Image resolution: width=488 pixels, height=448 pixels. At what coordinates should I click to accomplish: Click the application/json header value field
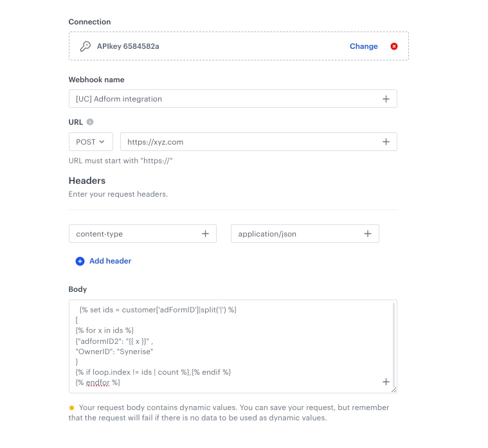coord(296,234)
